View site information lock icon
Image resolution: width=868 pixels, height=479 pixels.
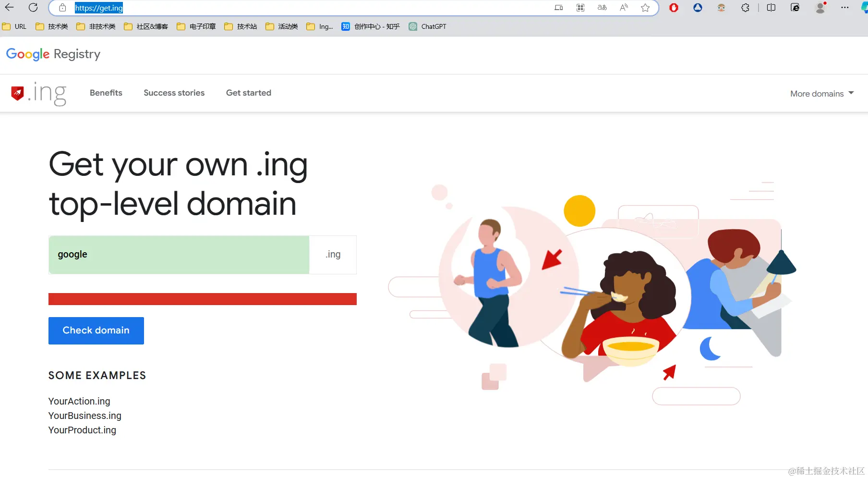pos(62,8)
